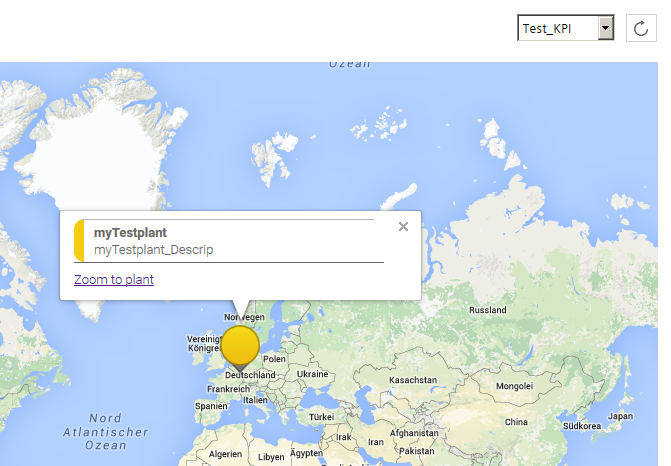
Task: Click the myTestplant title in popup
Action: coord(130,233)
